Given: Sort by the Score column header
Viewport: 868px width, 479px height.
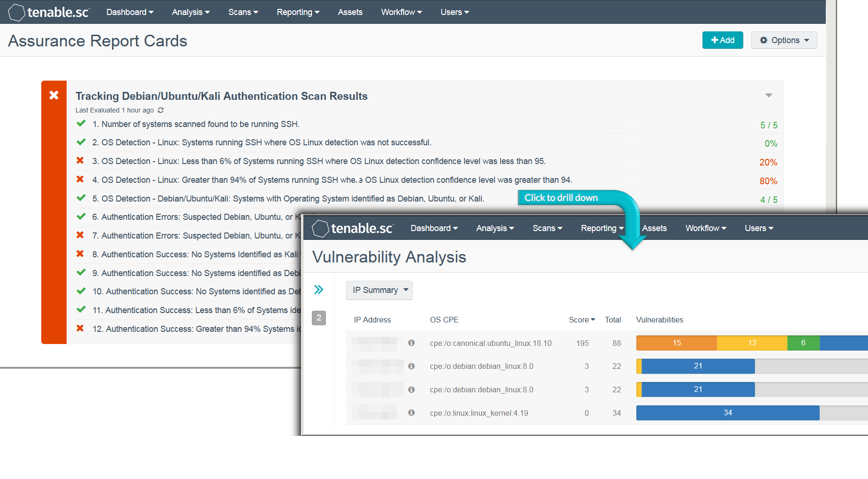Looking at the screenshot, I should [x=582, y=320].
